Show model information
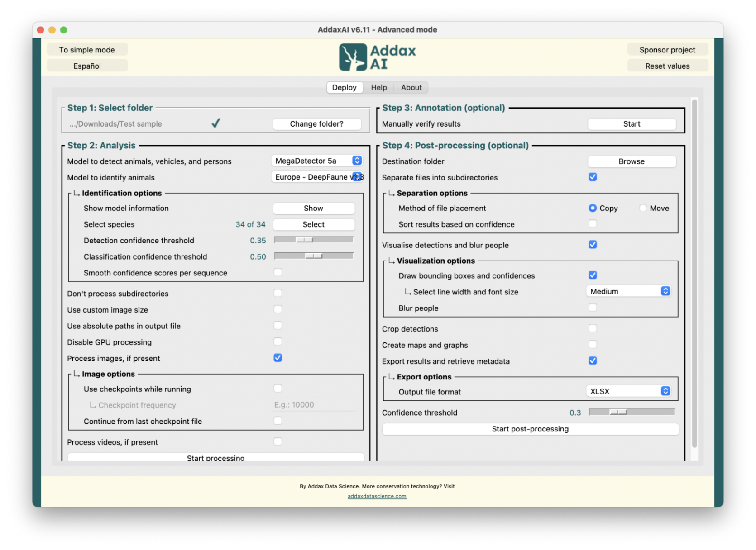 [x=313, y=208]
